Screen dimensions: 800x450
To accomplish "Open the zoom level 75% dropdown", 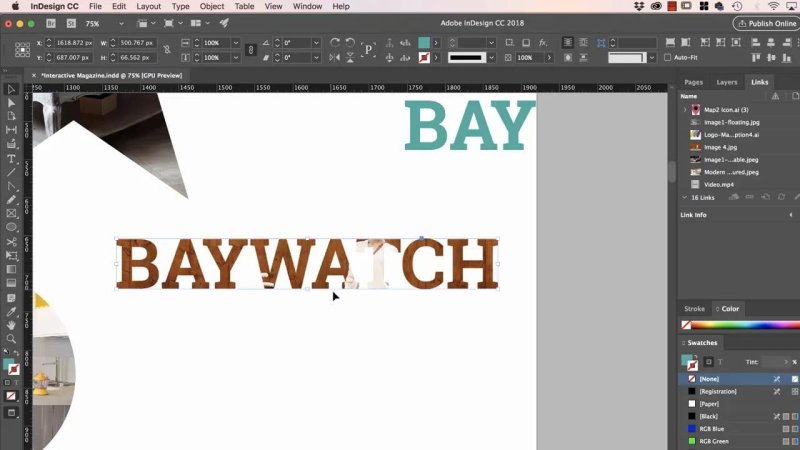I will tap(121, 23).
